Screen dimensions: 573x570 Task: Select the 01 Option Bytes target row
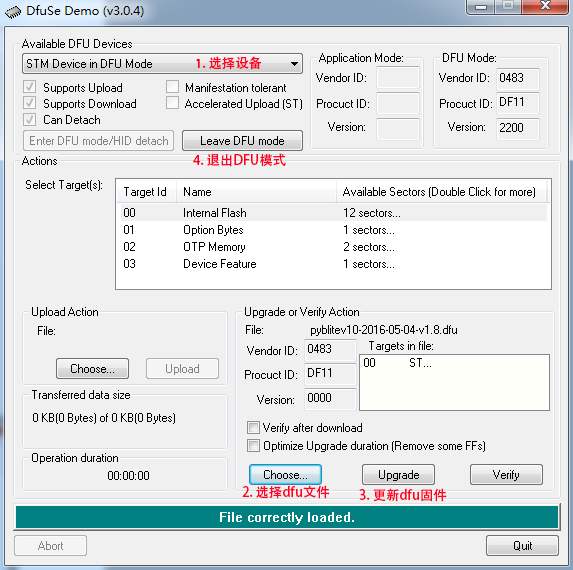[x=333, y=230]
